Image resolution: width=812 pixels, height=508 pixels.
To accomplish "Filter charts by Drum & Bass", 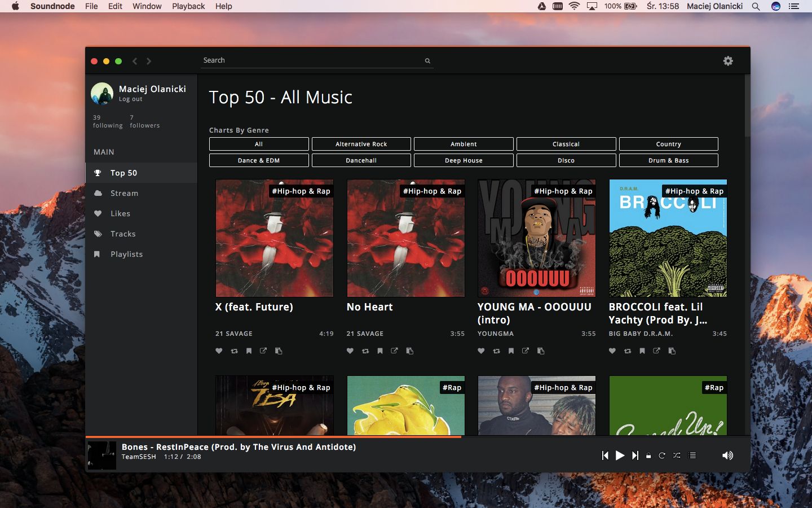I will coord(669,160).
